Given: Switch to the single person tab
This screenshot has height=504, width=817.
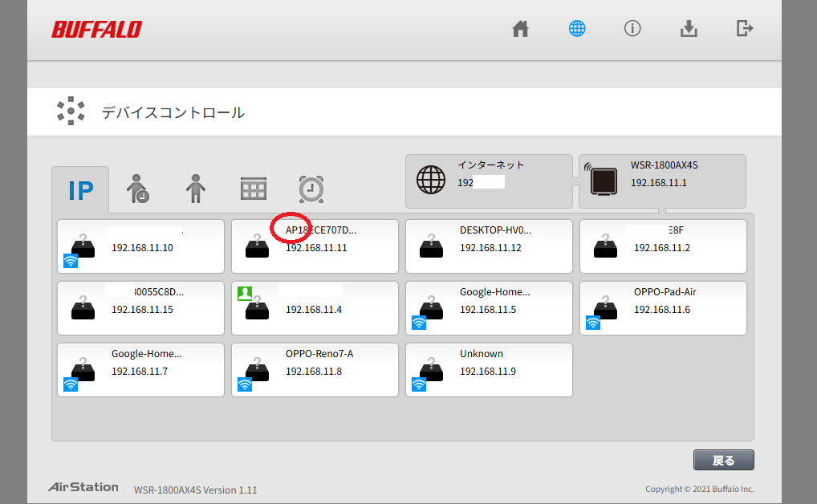Looking at the screenshot, I should click(x=196, y=189).
